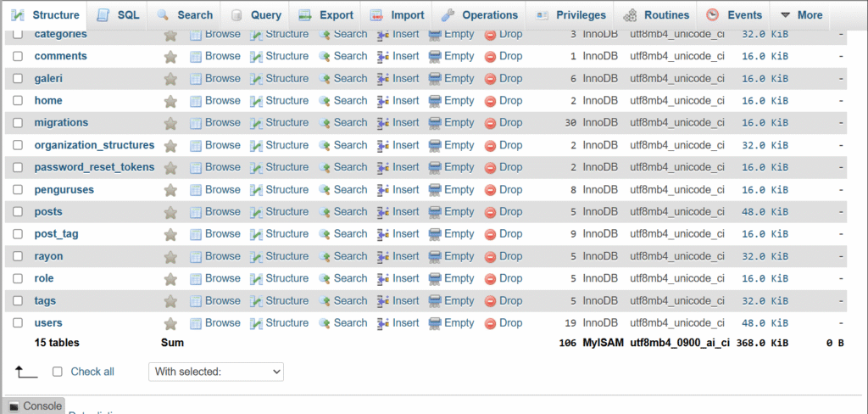Image resolution: width=868 pixels, height=414 pixels.
Task: Click Browse icon in posts row
Action: pos(196,212)
